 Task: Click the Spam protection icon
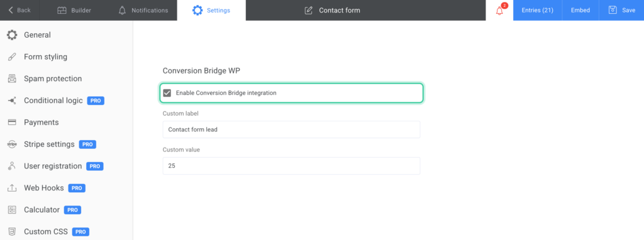[12, 79]
